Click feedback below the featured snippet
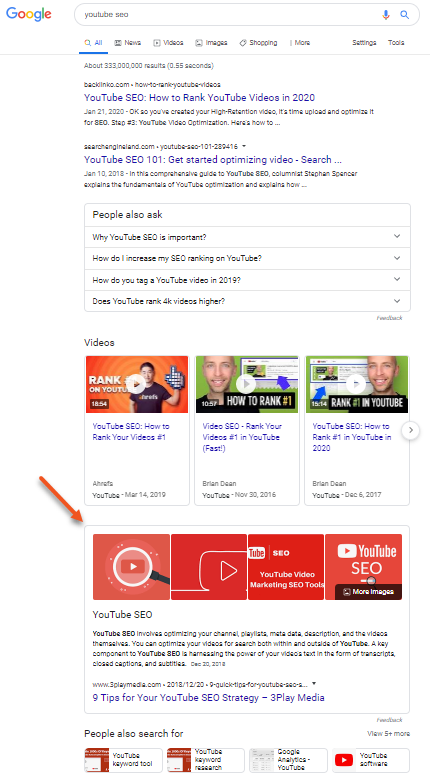The width and height of the screenshot is (430, 780). tap(389, 720)
